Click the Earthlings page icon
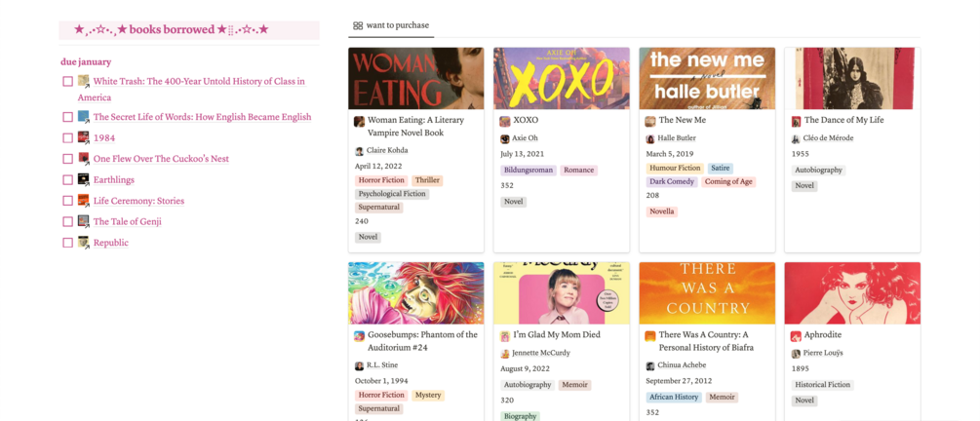 [84, 180]
